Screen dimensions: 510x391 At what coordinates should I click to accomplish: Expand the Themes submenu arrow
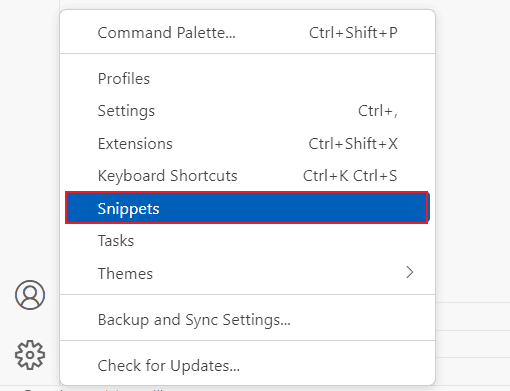(x=410, y=272)
